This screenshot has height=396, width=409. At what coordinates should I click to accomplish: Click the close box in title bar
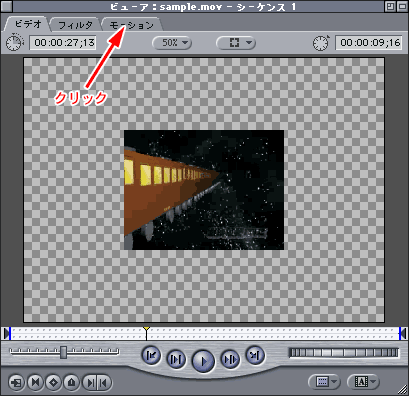click(7, 6)
